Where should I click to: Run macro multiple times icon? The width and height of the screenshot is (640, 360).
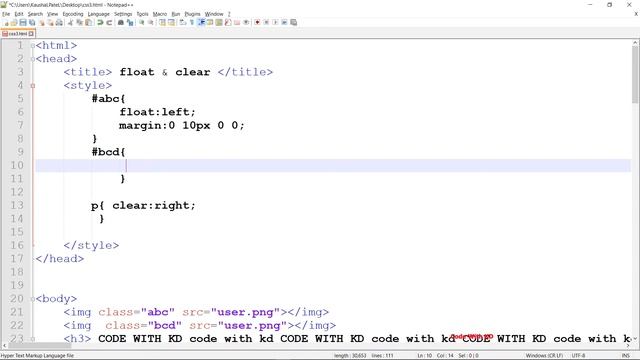pos(284,22)
